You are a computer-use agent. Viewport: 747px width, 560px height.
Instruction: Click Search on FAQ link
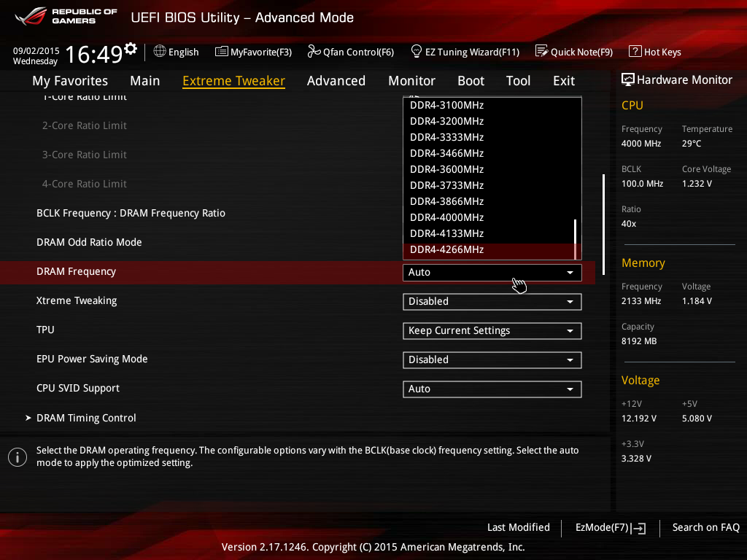pos(705,528)
